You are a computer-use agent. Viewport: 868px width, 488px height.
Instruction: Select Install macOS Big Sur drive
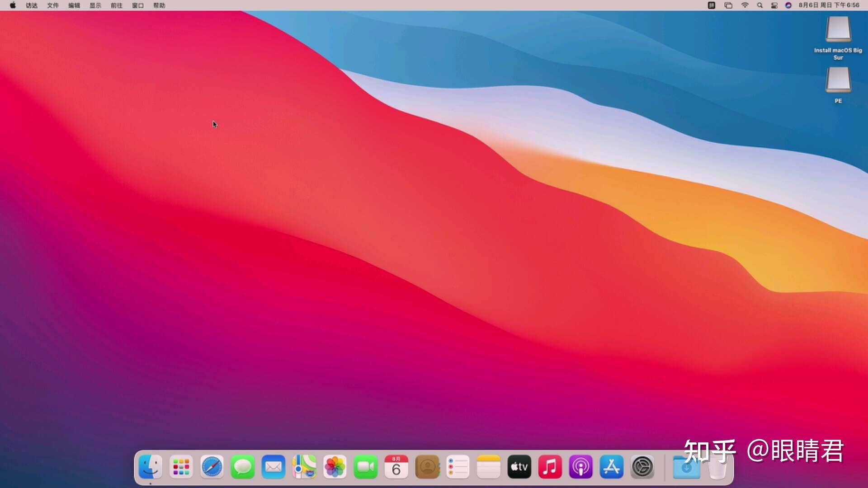click(838, 38)
